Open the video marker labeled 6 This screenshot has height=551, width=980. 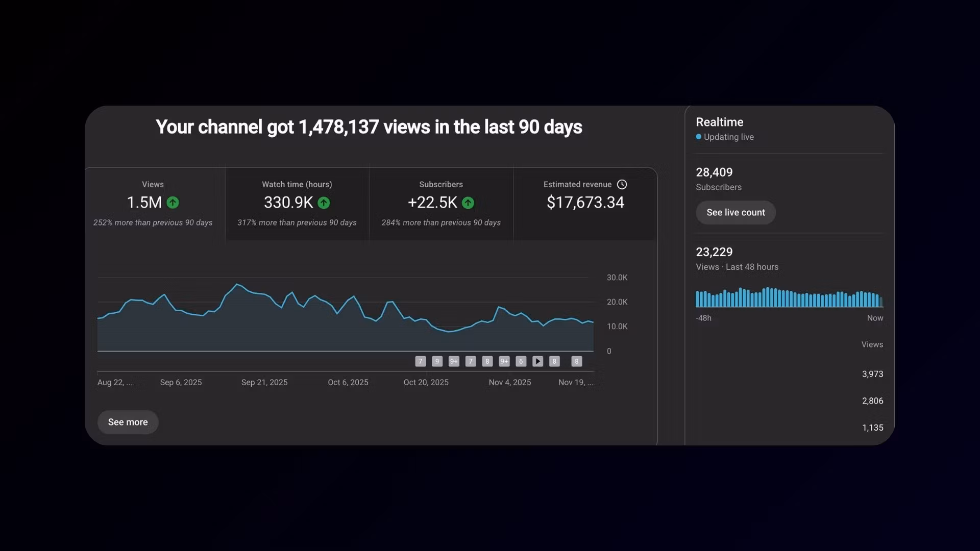pos(521,361)
